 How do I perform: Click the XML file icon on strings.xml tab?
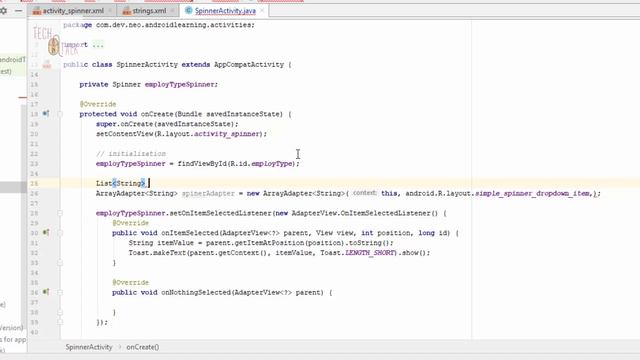tap(127, 11)
